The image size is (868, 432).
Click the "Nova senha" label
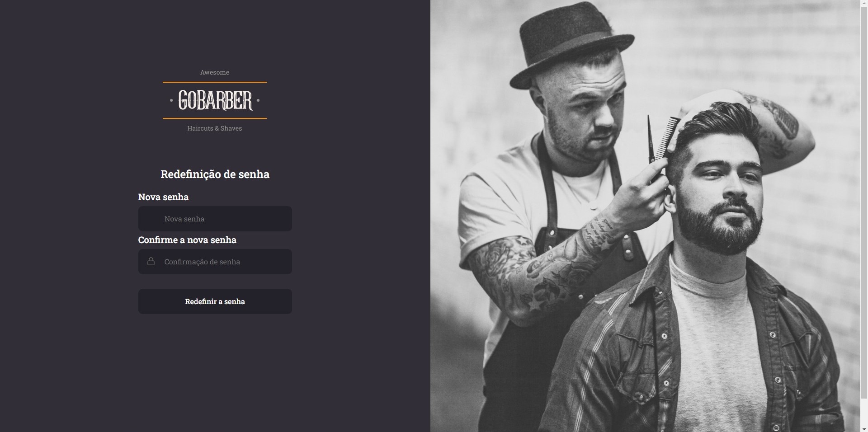(x=163, y=197)
